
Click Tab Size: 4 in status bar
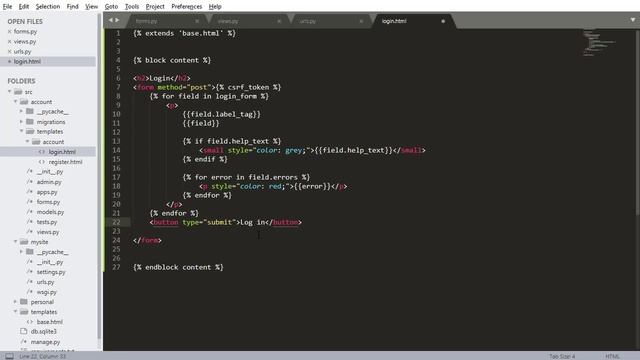pyautogui.click(x=562, y=356)
